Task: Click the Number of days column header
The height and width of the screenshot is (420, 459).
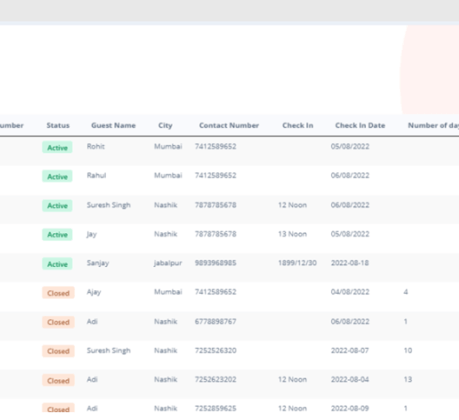Action: pyautogui.click(x=433, y=125)
